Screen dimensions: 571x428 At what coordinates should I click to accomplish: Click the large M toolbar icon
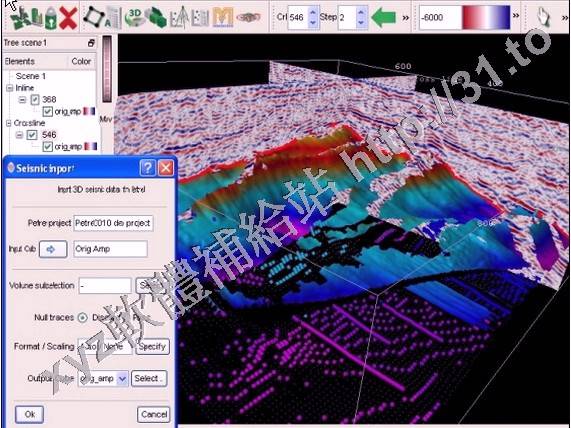click(223, 17)
